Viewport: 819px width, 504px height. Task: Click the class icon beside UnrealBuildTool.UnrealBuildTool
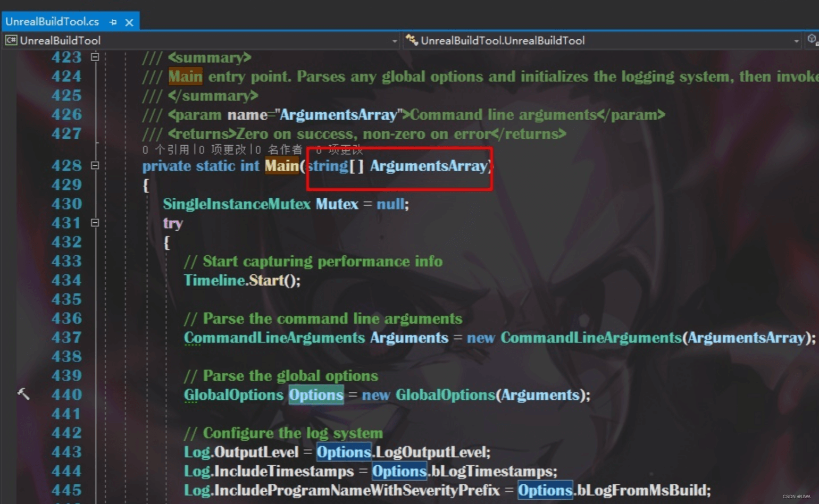click(411, 40)
